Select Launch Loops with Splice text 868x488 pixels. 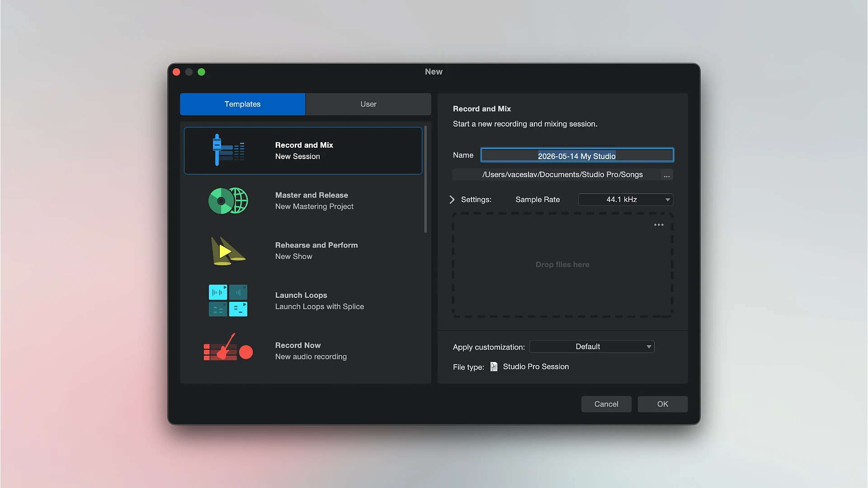click(x=319, y=307)
